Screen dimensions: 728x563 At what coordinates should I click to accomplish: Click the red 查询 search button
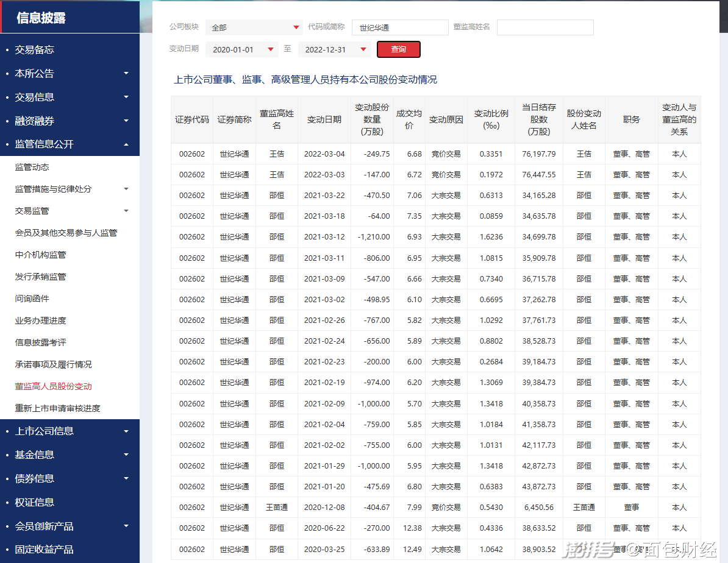click(x=398, y=49)
